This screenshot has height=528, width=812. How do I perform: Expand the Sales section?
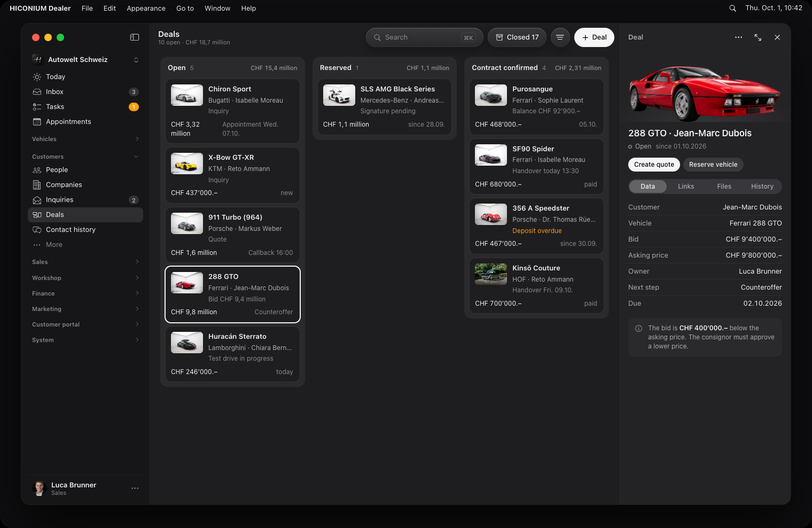click(x=85, y=262)
